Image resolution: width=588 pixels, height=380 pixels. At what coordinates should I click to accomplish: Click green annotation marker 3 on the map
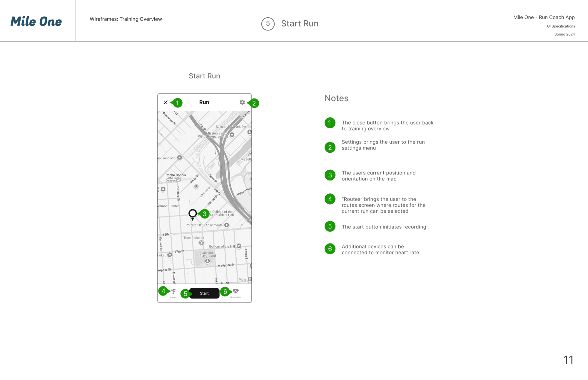(204, 214)
